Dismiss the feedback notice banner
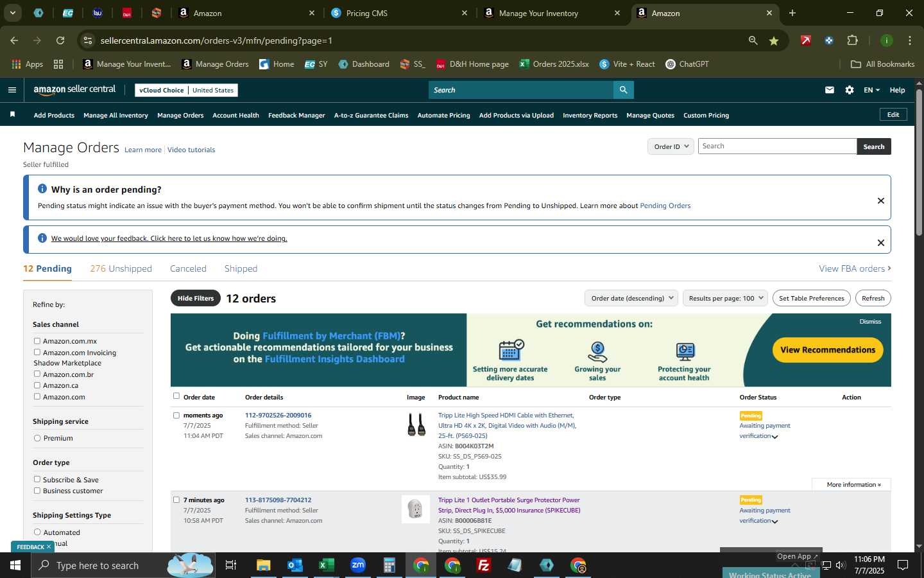The width and height of the screenshot is (924, 578). click(x=881, y=243)
